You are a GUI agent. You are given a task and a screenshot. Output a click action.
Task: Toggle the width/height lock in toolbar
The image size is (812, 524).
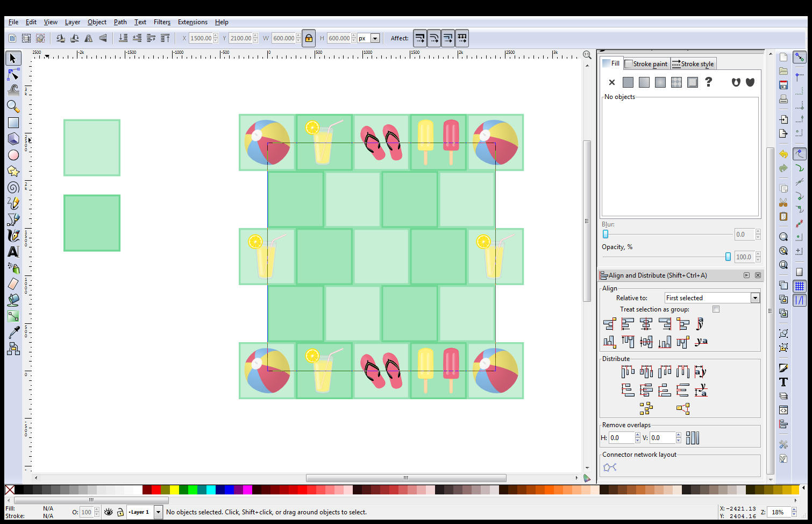click(308, 38)
